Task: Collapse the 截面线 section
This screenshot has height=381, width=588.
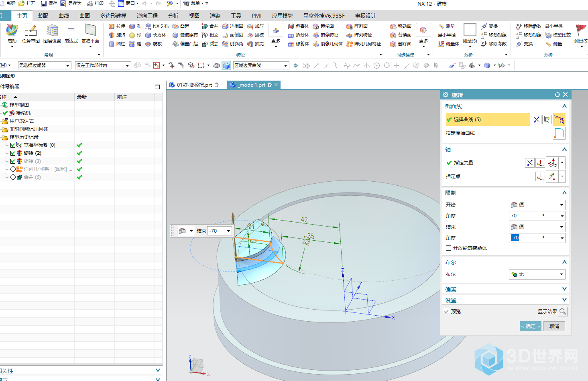Action: [564, 106]
